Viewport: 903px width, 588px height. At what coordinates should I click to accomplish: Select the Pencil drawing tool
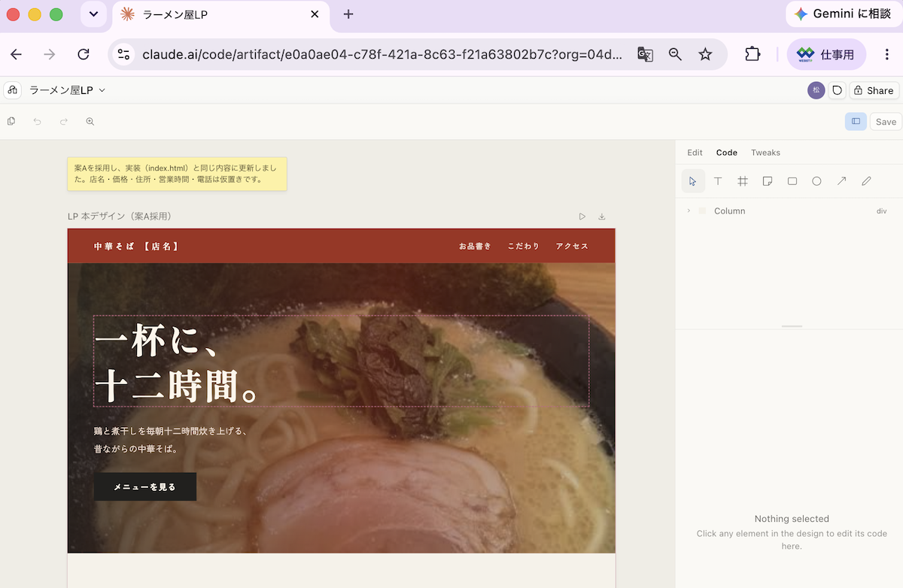point(866,181)
